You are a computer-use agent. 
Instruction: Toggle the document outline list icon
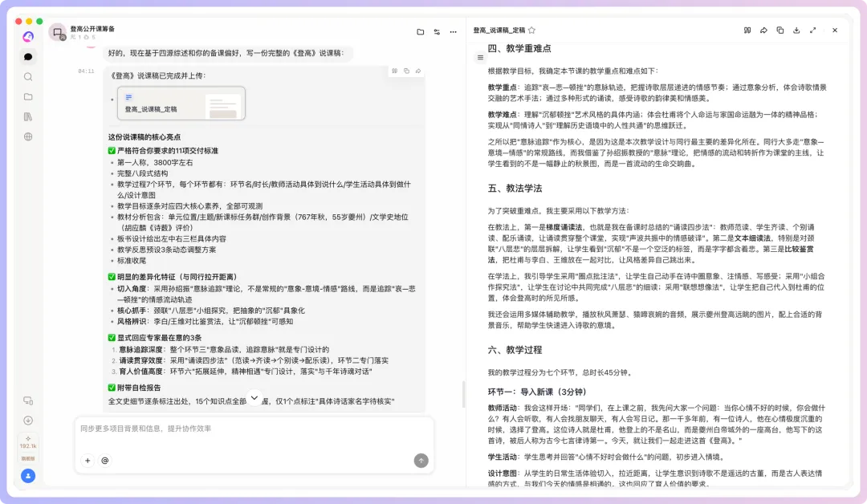[480, 58]
